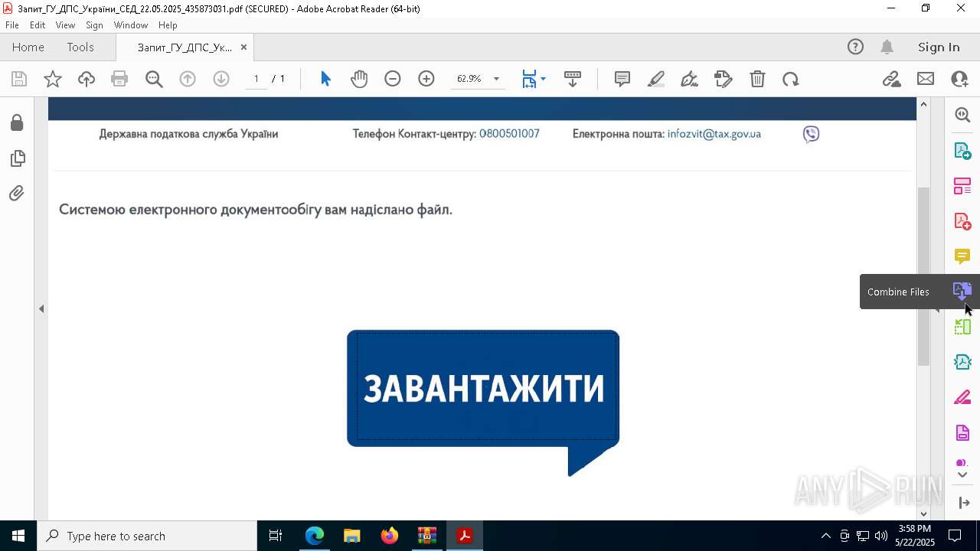Click the scroll up arrow of document
Screen dimensions: 980x551
click(923, 104)
